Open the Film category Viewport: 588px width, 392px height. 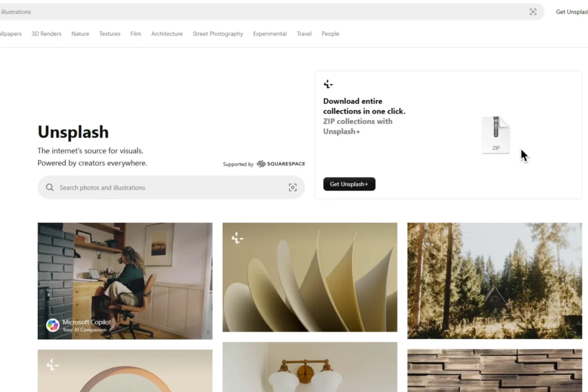136,34
